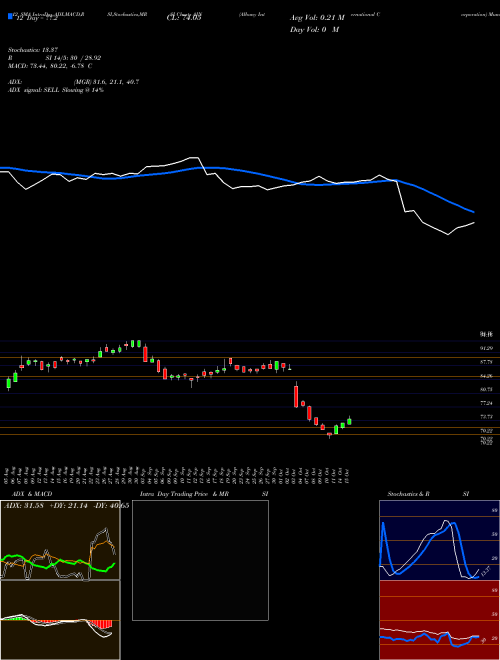
Task: Click the 73.73 price axis label
Action: point(486,417)
